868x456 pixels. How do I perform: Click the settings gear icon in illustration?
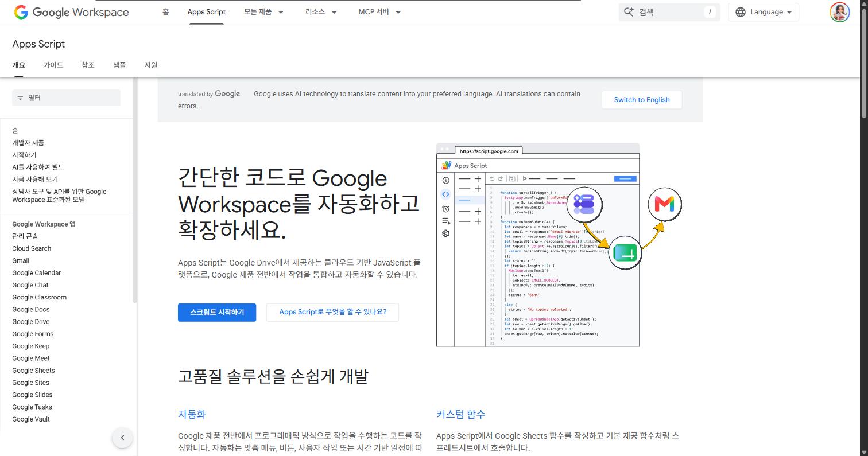(x=445, y=233)
